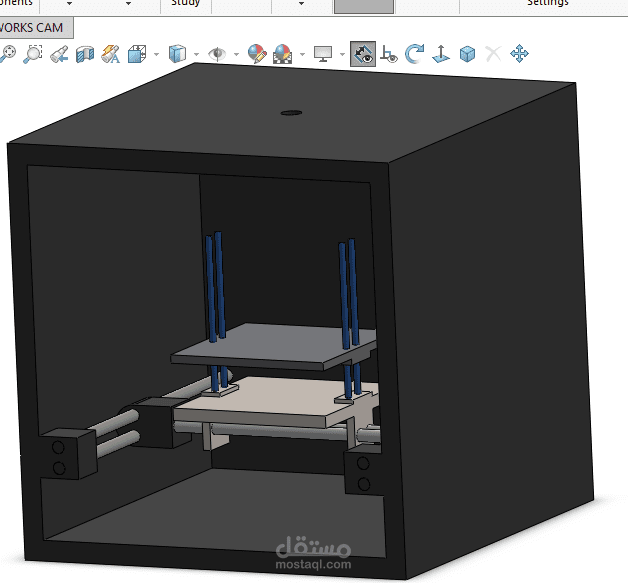This screenshot has width=628, height=583.
Task: Expand the View Orientation dropdown arrow
Action: [x=156, y=54]
